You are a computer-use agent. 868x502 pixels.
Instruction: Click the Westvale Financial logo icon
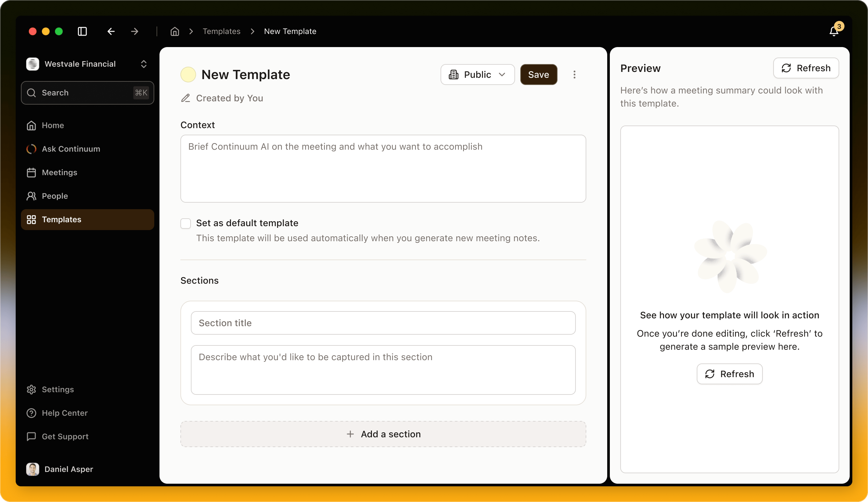(x=33, y=64)
